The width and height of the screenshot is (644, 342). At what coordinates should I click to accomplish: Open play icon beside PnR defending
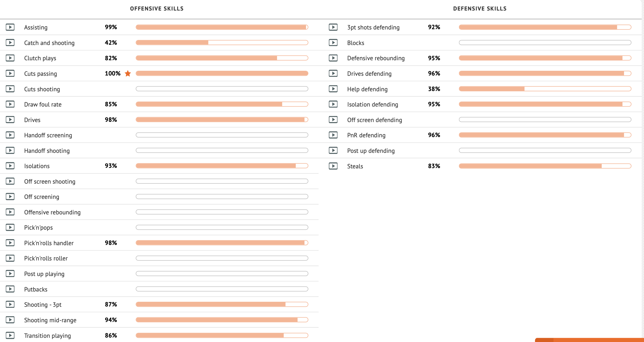pos(333,135)
